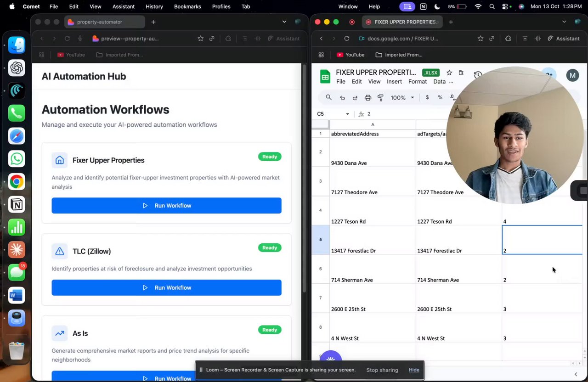Image resolution: width=588 pixels, height=382 pixels.
Task: Go back in the Google Sheets window
Action: point(321,39)
